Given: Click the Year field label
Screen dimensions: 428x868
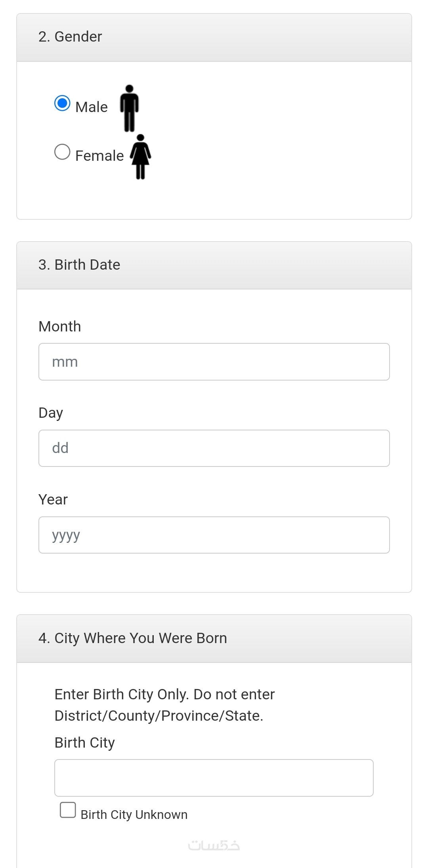Looking at the screenshot, I should pos(53,500).
